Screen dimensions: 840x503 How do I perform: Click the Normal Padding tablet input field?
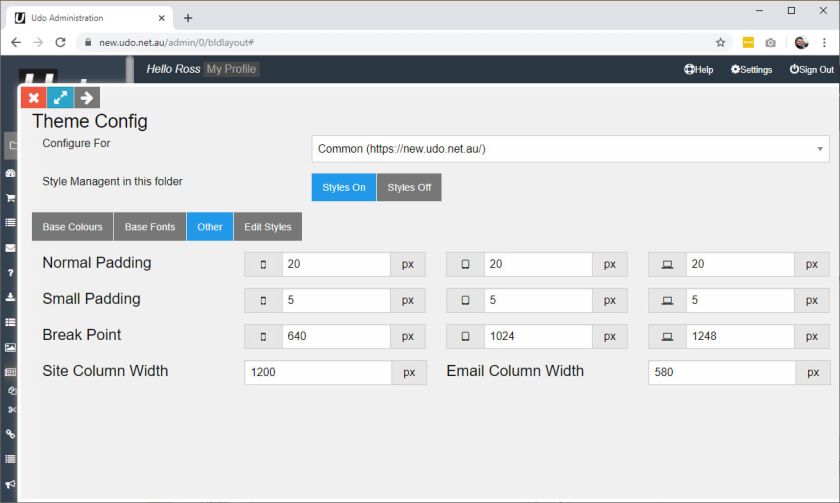click(538, 264)
